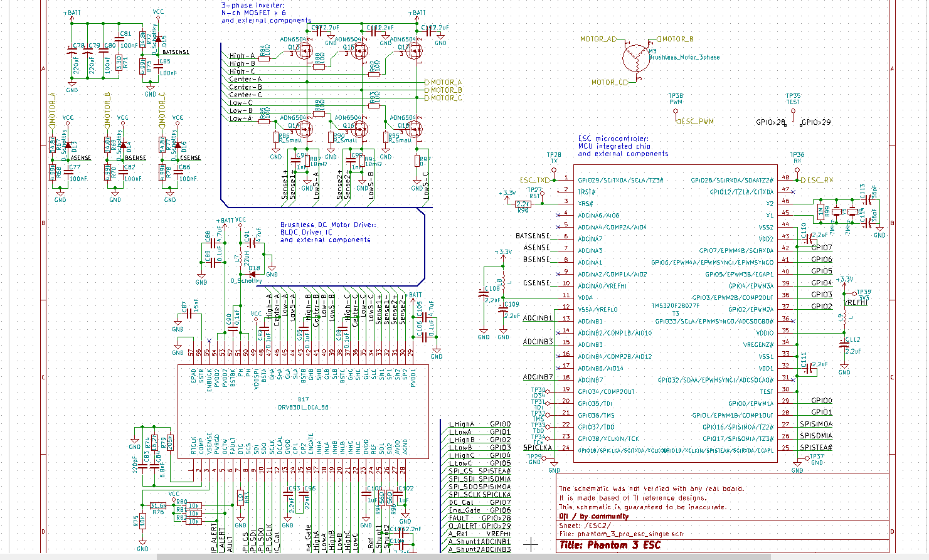Click the ESC_TXD hierarchical label
This screenshot has width=929, height=560.
coord(536,180)
